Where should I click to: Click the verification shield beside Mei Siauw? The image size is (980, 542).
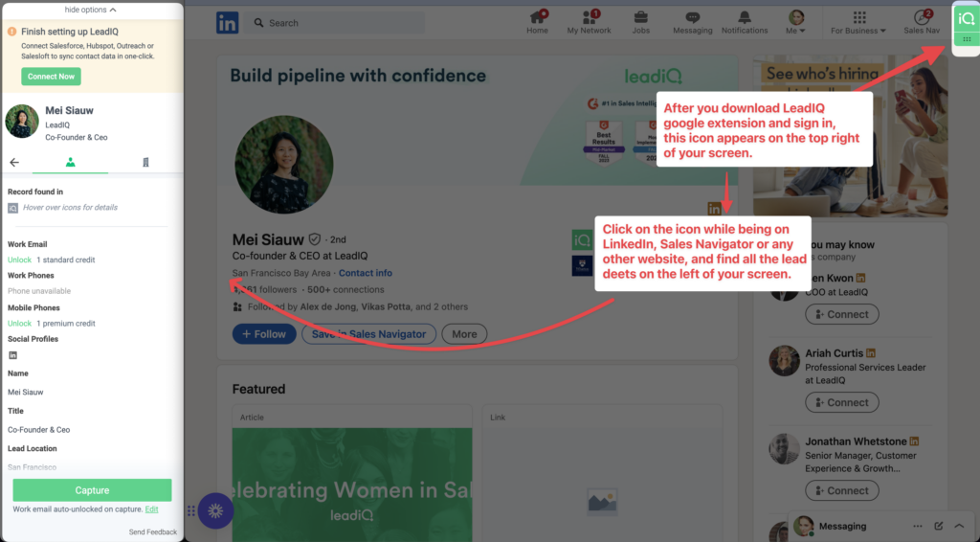click(314, 239)
